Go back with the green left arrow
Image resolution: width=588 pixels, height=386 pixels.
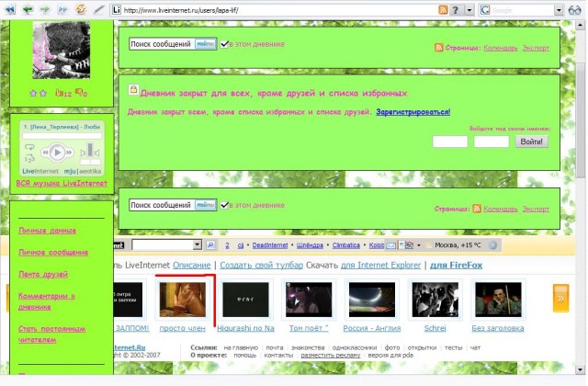tap(28, 9)
